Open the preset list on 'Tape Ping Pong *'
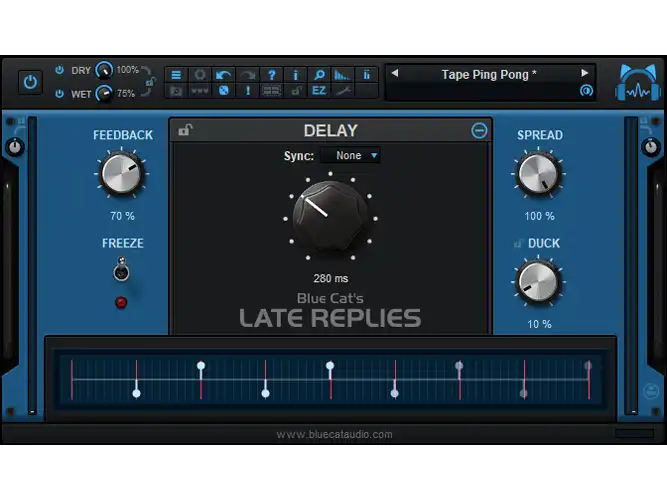This screenshot has height=500, width=667. pos(489,74)
